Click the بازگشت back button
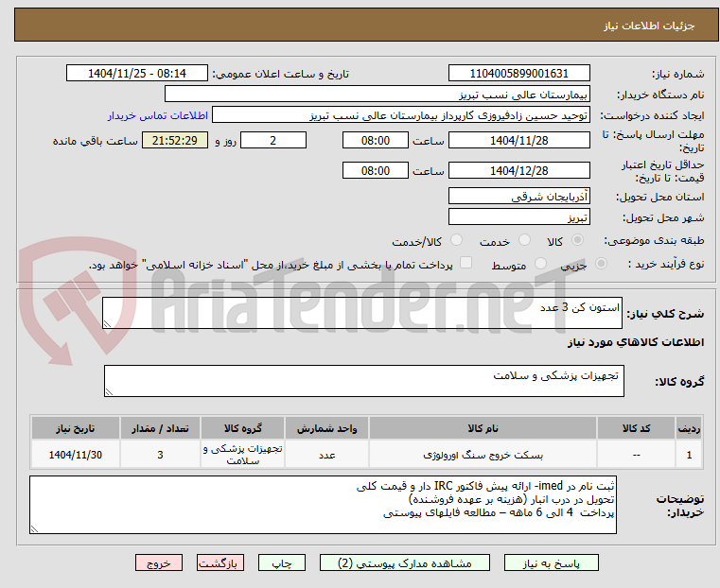This screenshot has height=588, width=720. point(220,562)
